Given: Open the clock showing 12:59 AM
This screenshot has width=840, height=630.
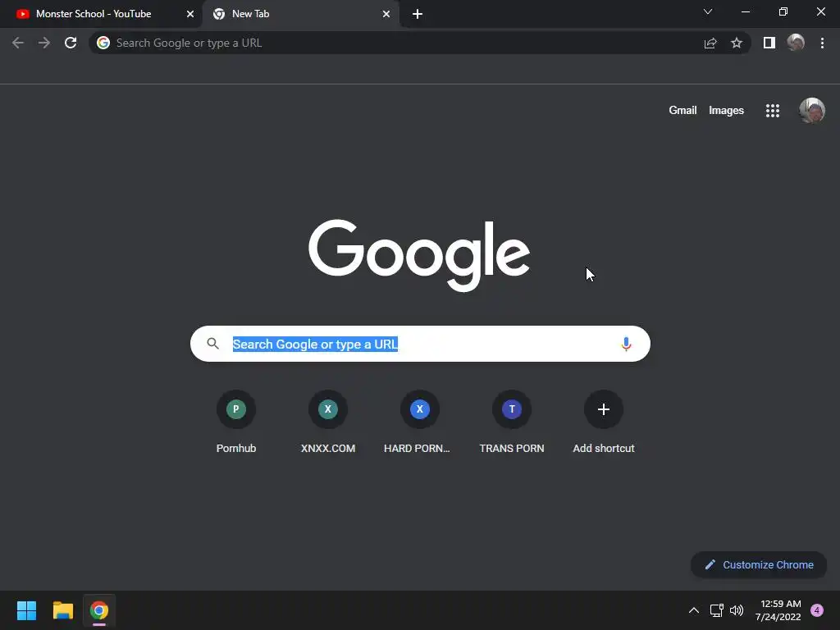Looking at the screenshot, I should (778, 610).
